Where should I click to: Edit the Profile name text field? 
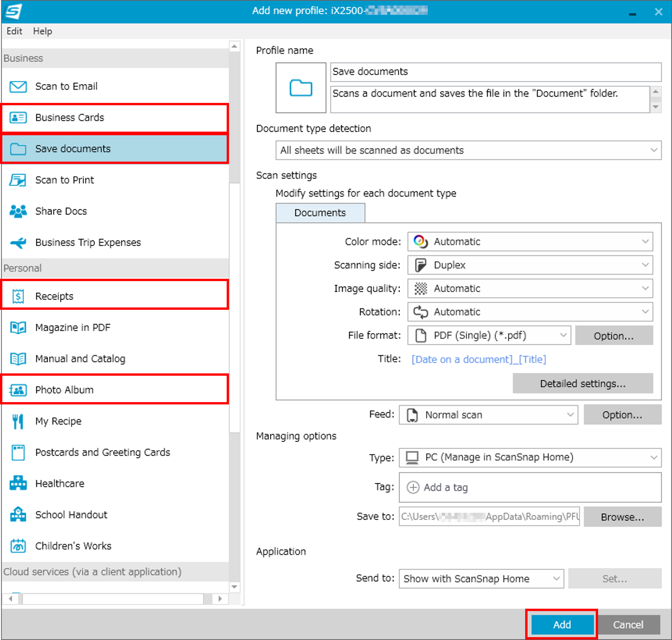pos(496,72)
